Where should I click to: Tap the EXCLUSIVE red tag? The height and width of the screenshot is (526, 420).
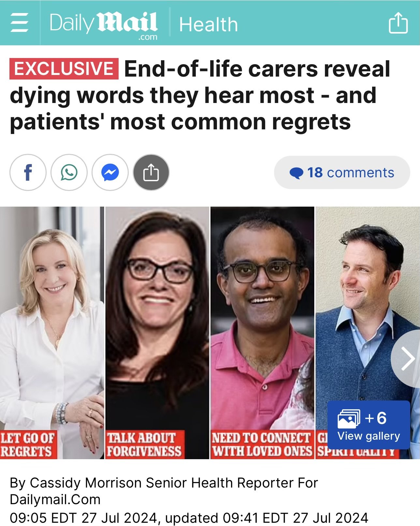pos(64,69)
